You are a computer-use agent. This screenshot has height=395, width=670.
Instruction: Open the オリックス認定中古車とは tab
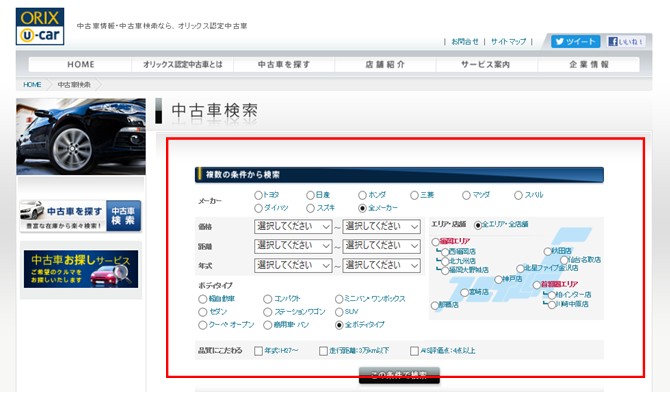point(182,65)
